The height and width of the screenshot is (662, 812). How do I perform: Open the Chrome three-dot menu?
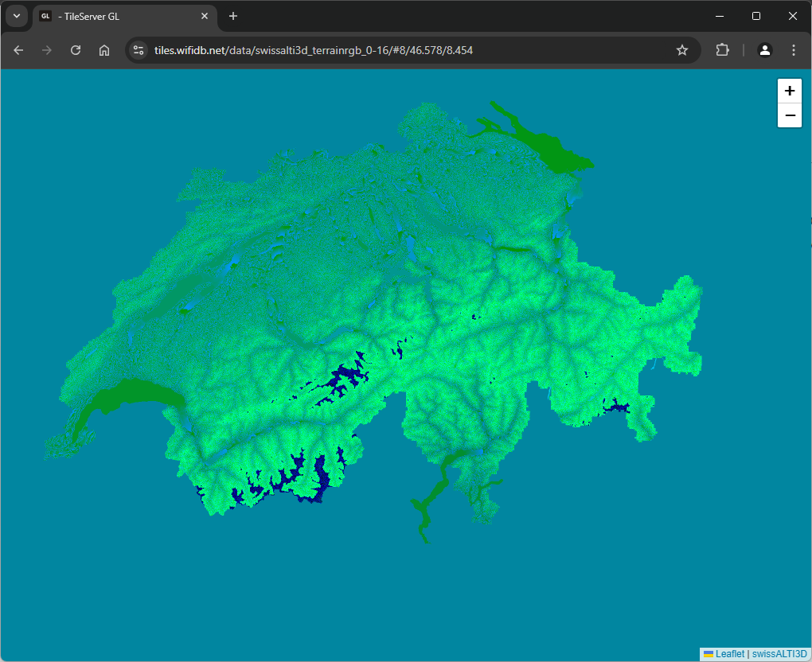794,50
